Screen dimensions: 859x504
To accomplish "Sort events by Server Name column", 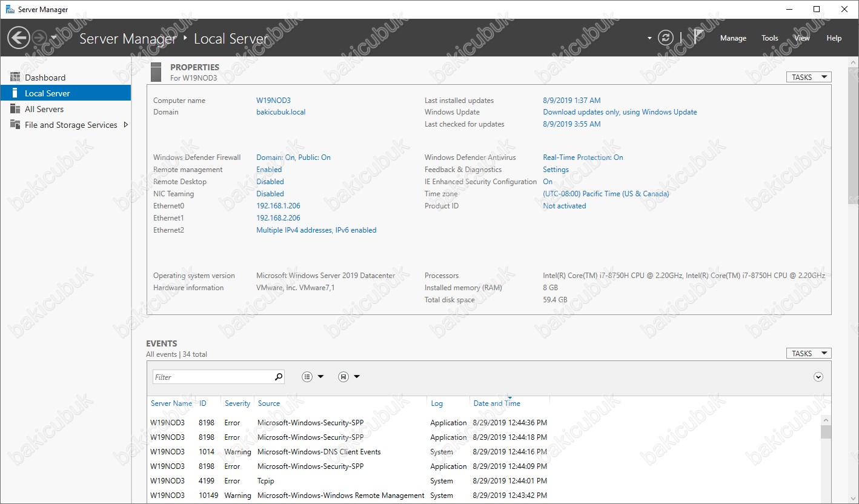I will click(171, 403).
